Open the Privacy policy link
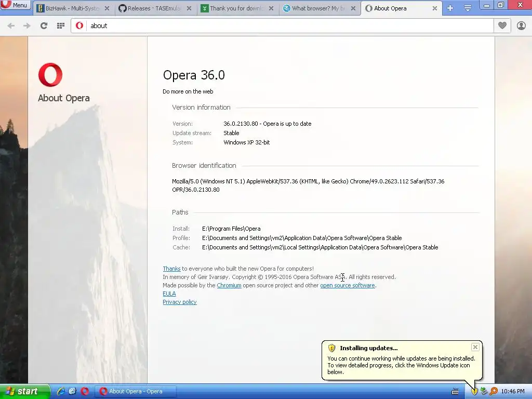Image resolution: width=532 pixels, height=399 pixels. pyautogui.click(x=179, y=302)
